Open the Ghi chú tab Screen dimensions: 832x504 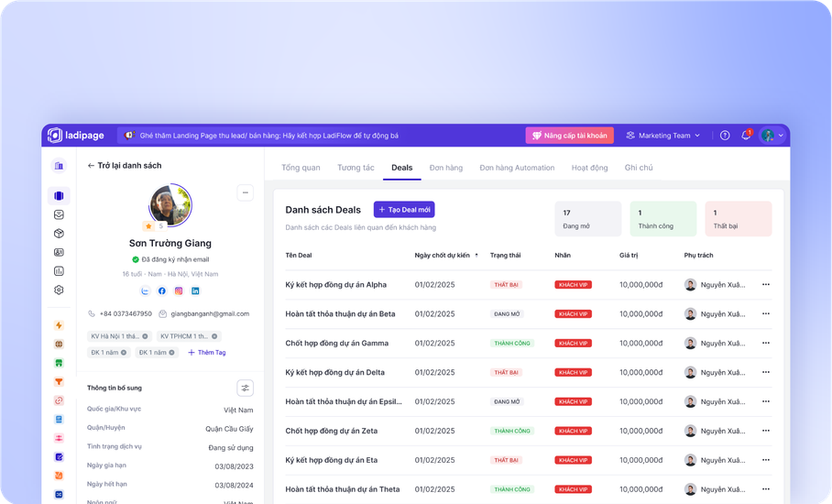click(x=639, y=168)
